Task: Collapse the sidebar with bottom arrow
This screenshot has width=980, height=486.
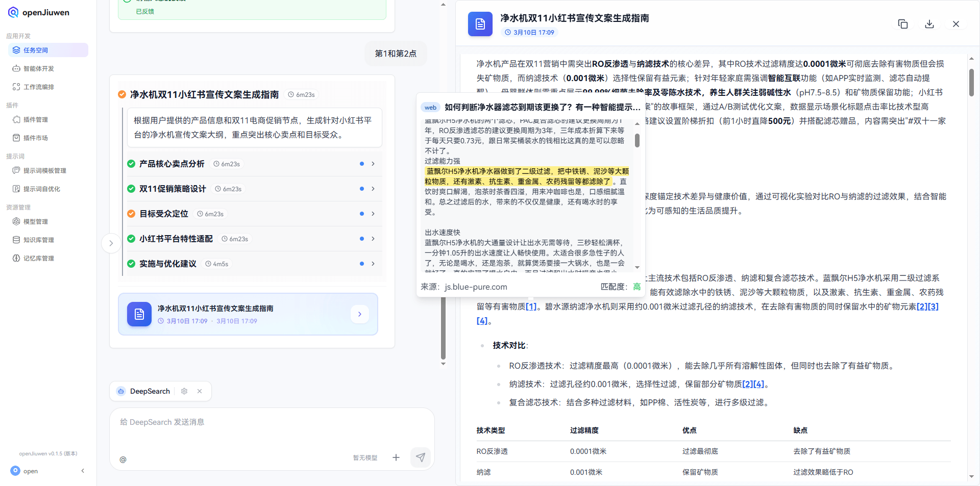Action: tap(83, 471)
